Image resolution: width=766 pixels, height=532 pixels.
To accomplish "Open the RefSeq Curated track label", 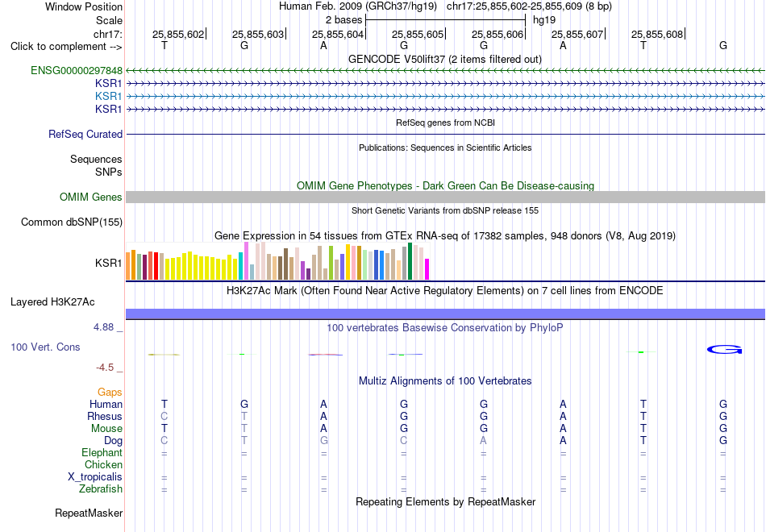I will (85, 135).
